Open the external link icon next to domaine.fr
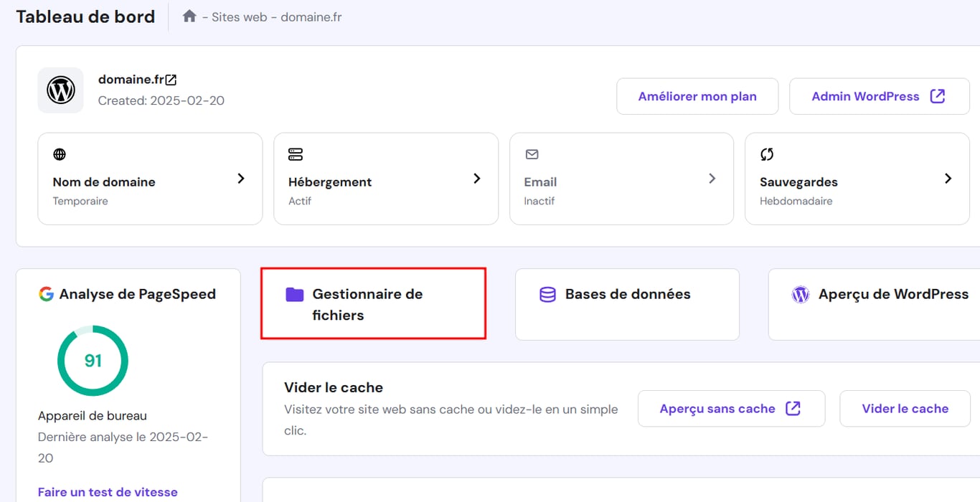The width and height of the screenshot is (980, 502). [171, 79]
